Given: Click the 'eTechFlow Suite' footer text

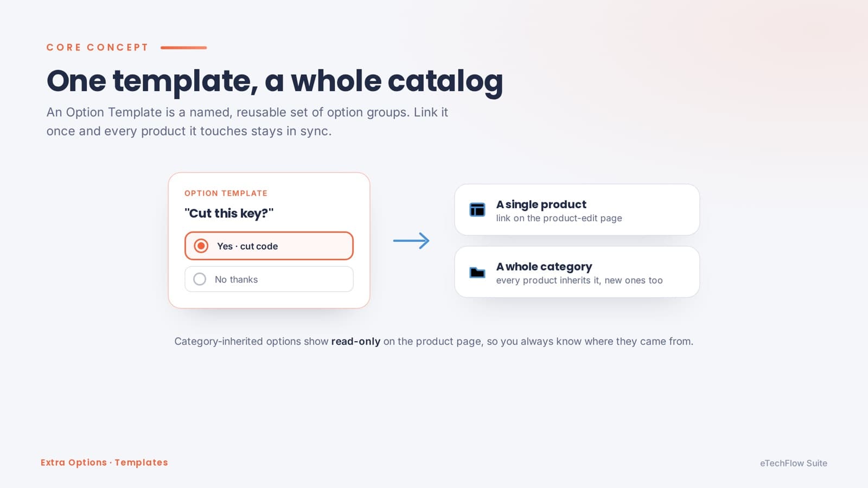Looking at the screenshot, I should pyautogui.click(x=794, y=463).
